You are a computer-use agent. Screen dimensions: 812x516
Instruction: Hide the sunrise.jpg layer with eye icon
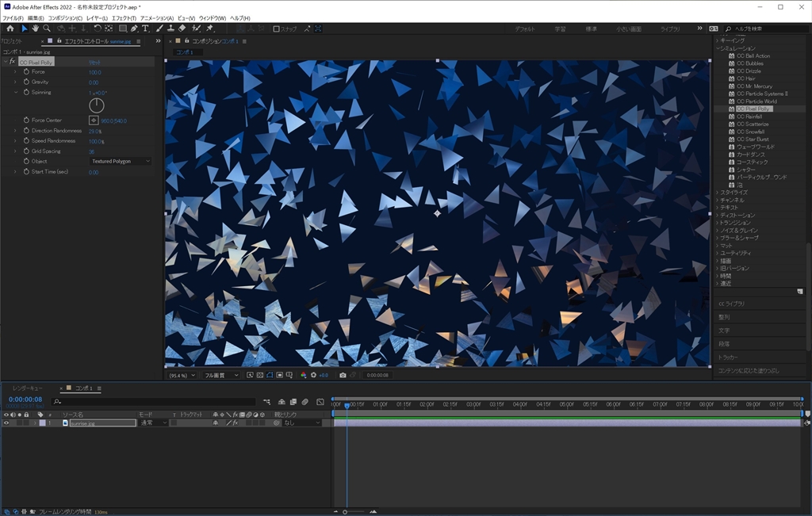pos(6,423)
